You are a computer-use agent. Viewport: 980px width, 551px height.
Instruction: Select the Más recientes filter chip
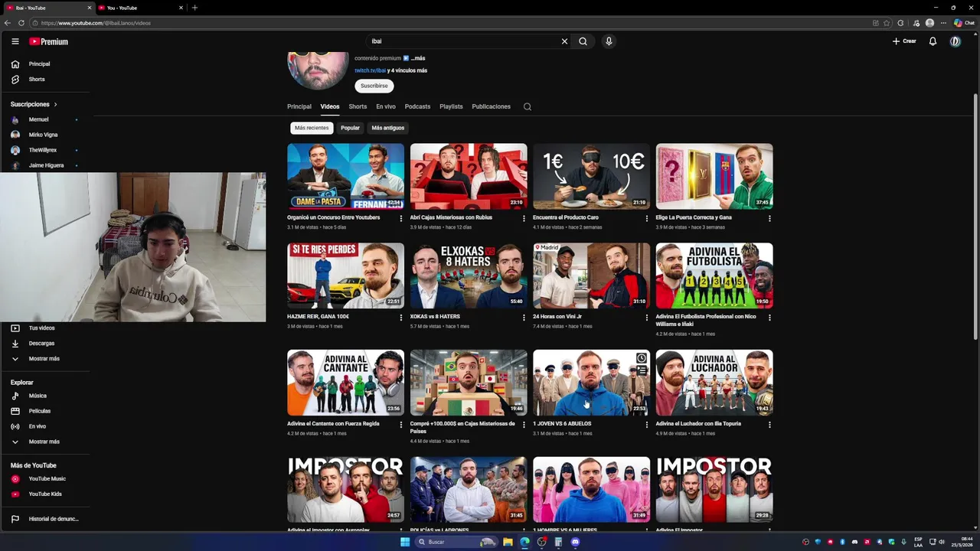(x=312, y=128)
